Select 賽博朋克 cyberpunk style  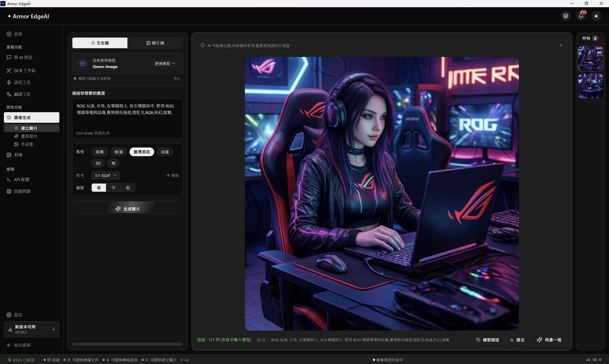coord(142,152)
